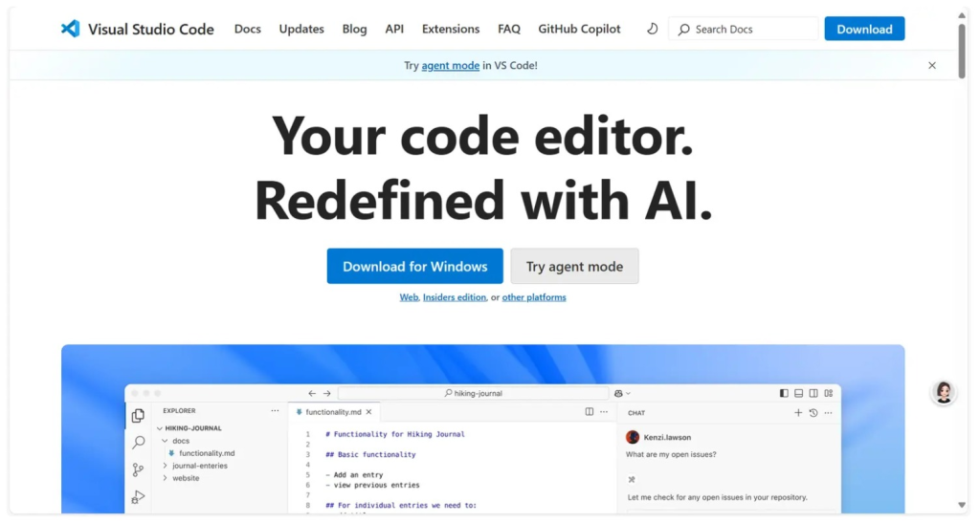The image size is (980, 523).
Task: Click the Kenzi.lawson avatar in chat
Action: pos(633,437)
